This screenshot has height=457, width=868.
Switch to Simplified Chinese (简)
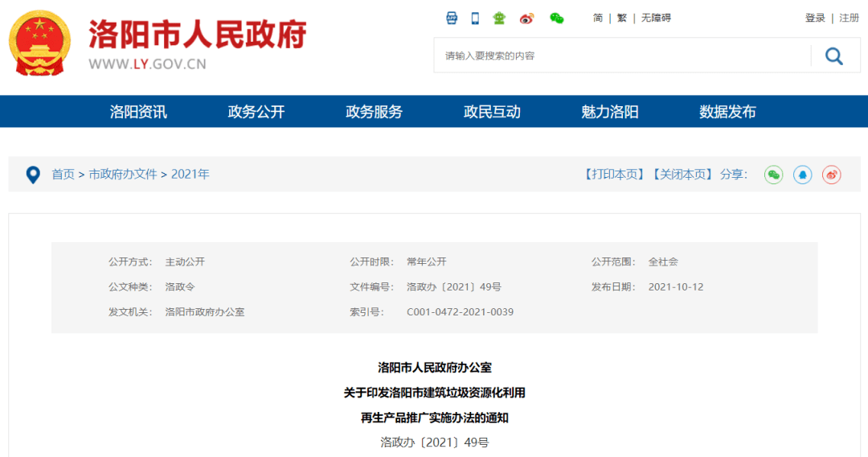point(598,18)
